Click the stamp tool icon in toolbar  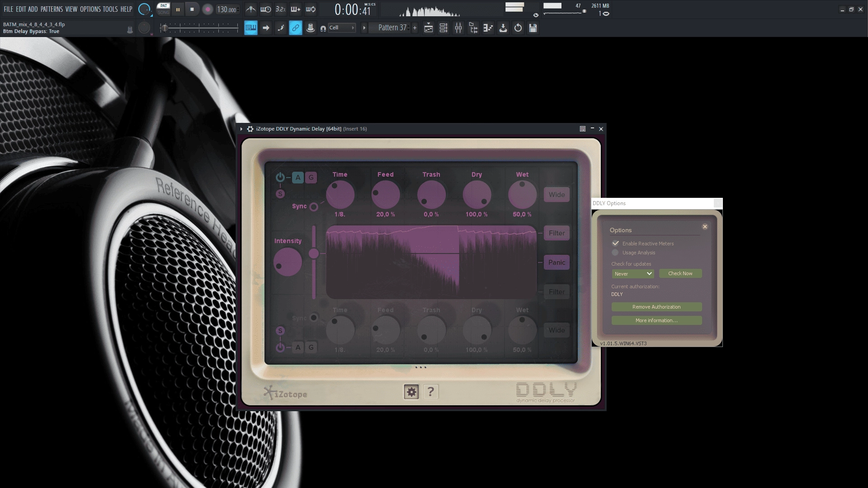click(311, 28)
